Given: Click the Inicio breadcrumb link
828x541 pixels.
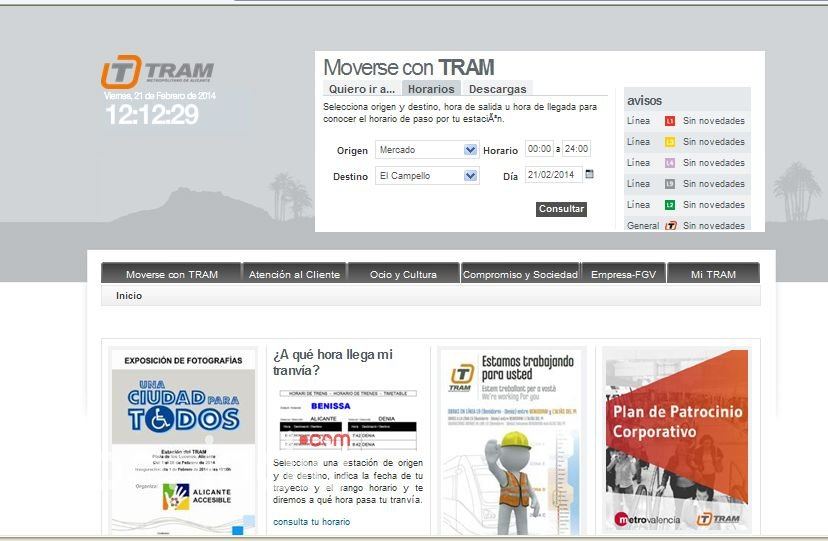Looking at the screenshot, I should point(129,296).
